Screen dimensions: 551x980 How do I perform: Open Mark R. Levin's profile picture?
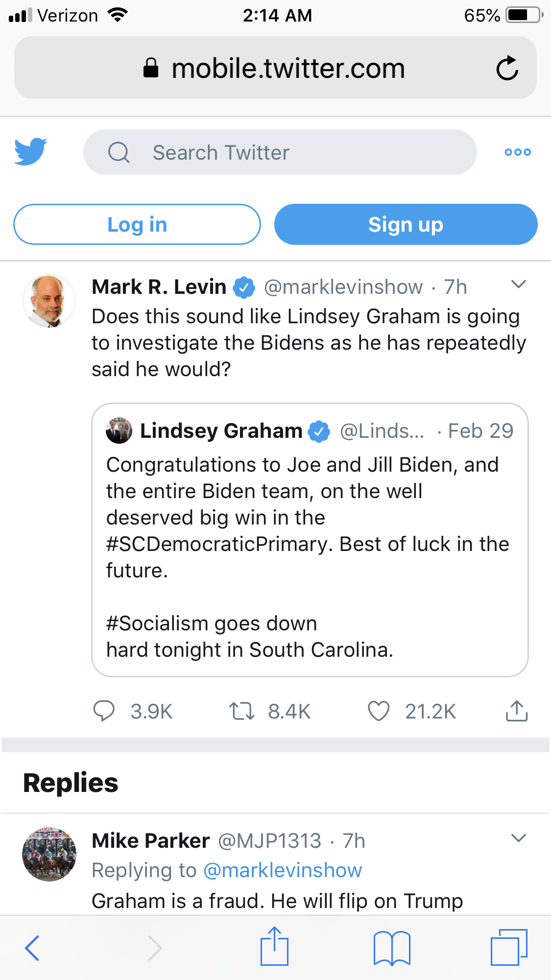(x=49, y=301)
